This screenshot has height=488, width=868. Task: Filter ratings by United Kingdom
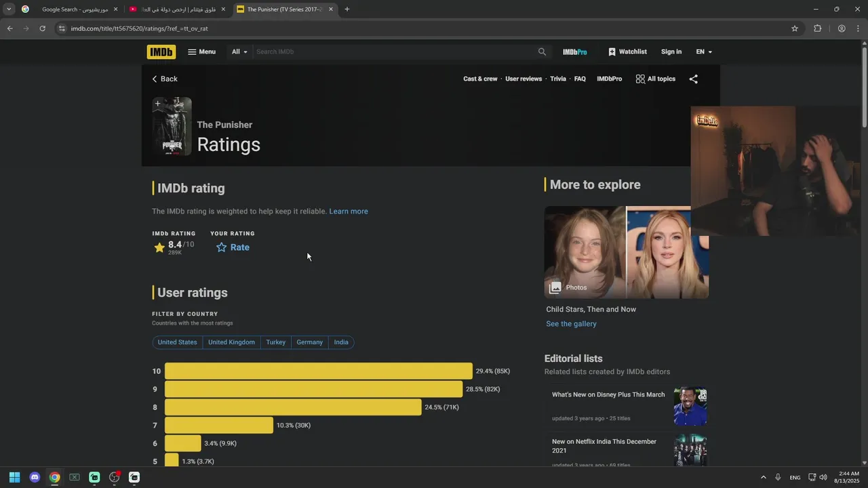tap(231, 342)
